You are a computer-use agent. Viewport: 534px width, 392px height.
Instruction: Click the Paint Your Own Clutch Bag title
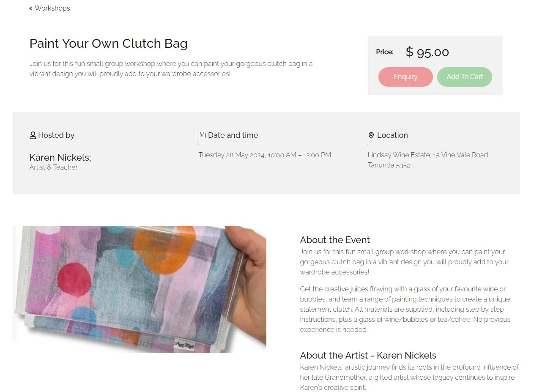[x=109, y=44]
